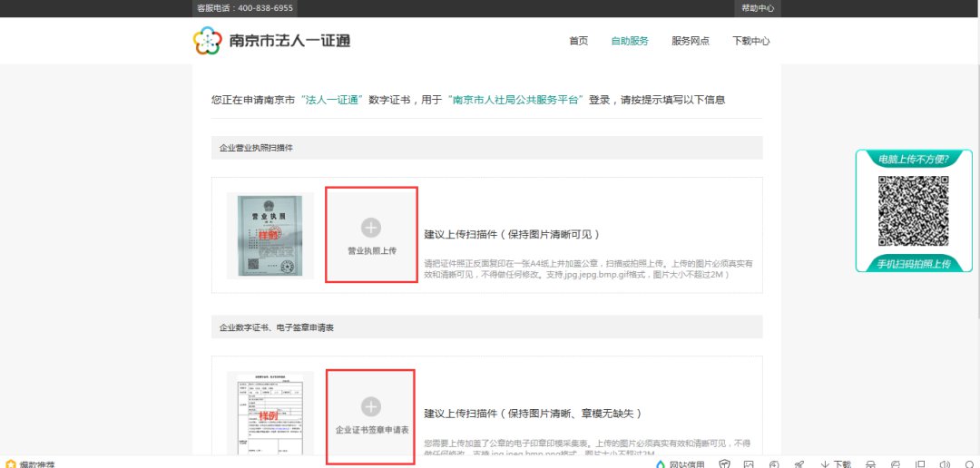Click the 帮助中心 link in top bar
The height and width of the screenshot is (468, 980).
click(x=757, y=8)
